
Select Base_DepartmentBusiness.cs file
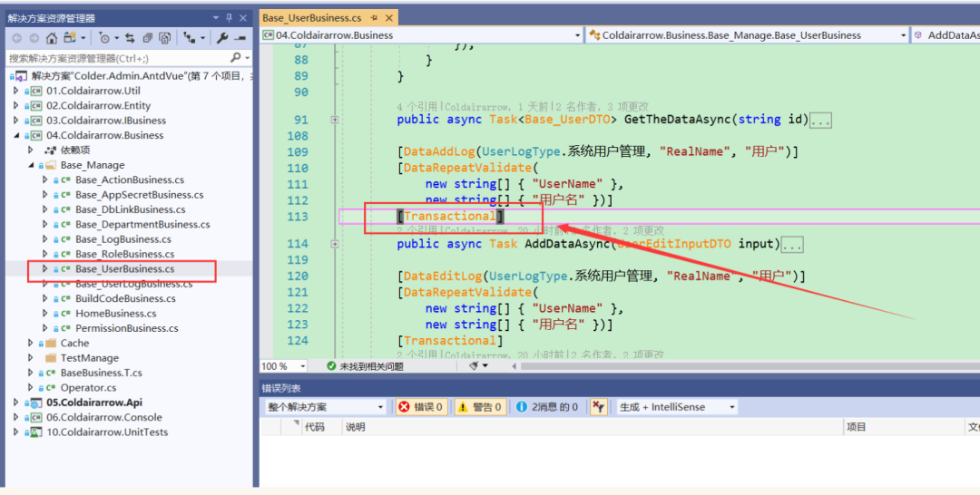tap(142, 224)
